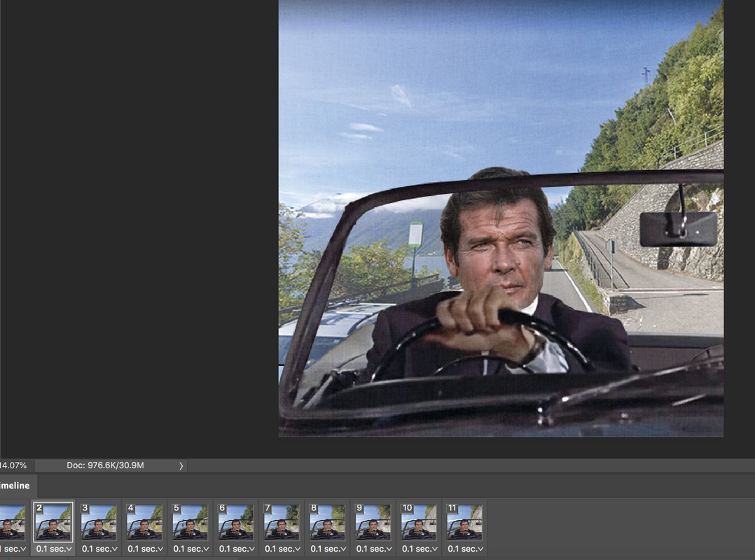The width and height of the screenshot is (755, 560).
Task: Open frame 11 delay time dropdown
Action: click(x=466, y=549)
